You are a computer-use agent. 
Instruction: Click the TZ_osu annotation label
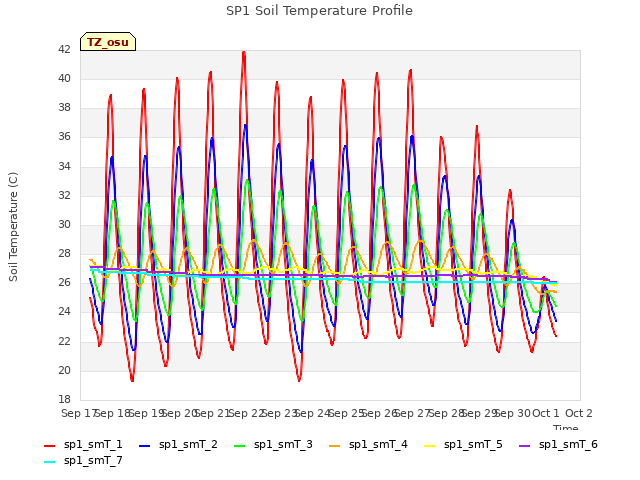(108, 42)
